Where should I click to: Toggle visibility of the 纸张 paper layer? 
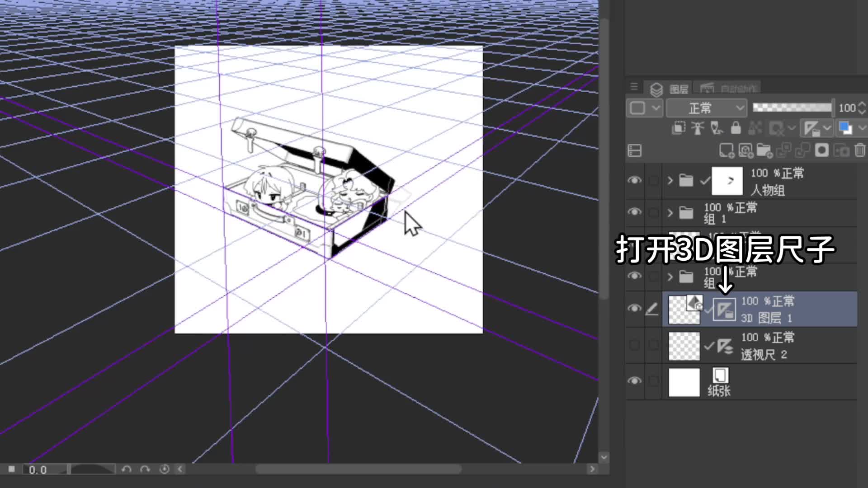634,381
